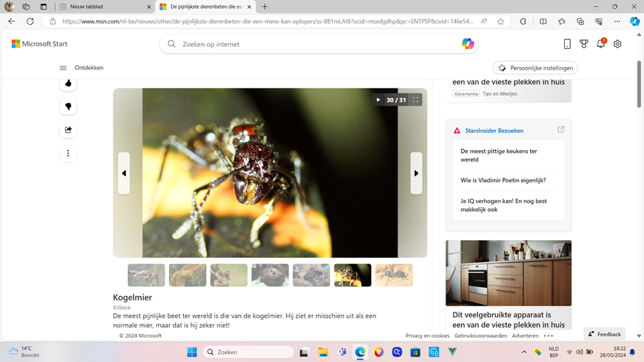Select the last ant thumbnail in strip
The width and height of the screenshot is (644, 362).
pos(394,275)
